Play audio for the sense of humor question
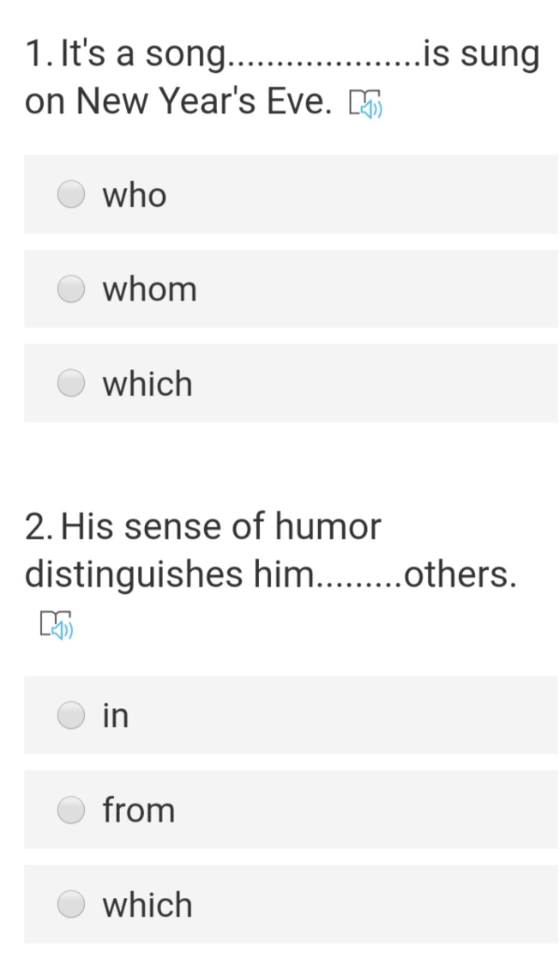 click(56, 624)
